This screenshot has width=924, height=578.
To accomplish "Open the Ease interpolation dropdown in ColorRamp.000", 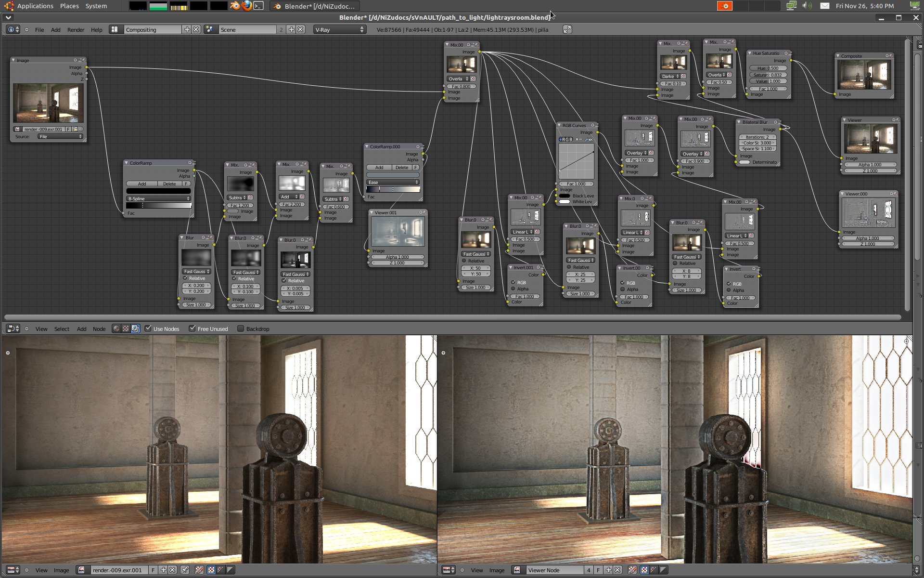I will tap(393, 182).
